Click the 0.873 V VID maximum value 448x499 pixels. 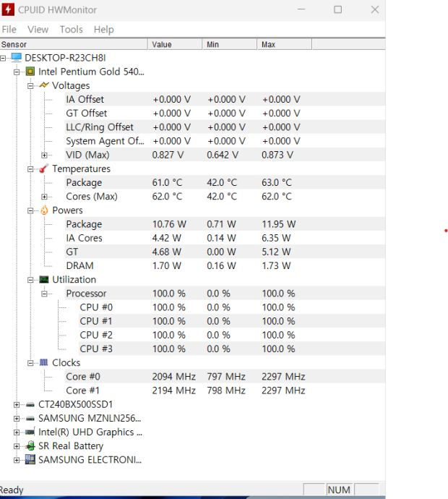(x=277, y=155)
